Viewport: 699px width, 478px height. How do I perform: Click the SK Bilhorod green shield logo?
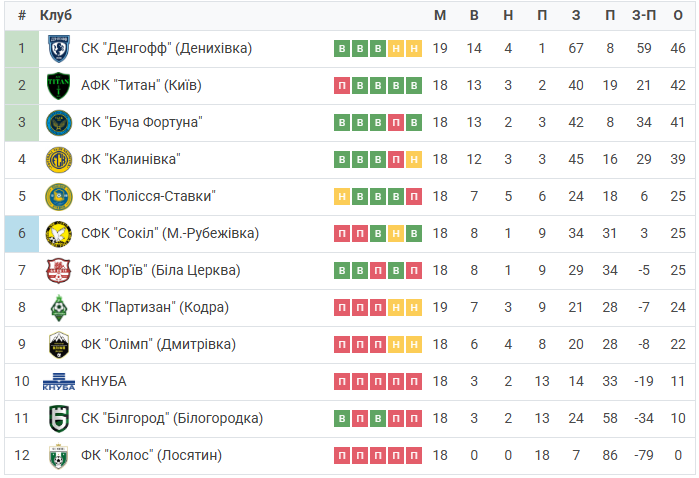point(59,419)
